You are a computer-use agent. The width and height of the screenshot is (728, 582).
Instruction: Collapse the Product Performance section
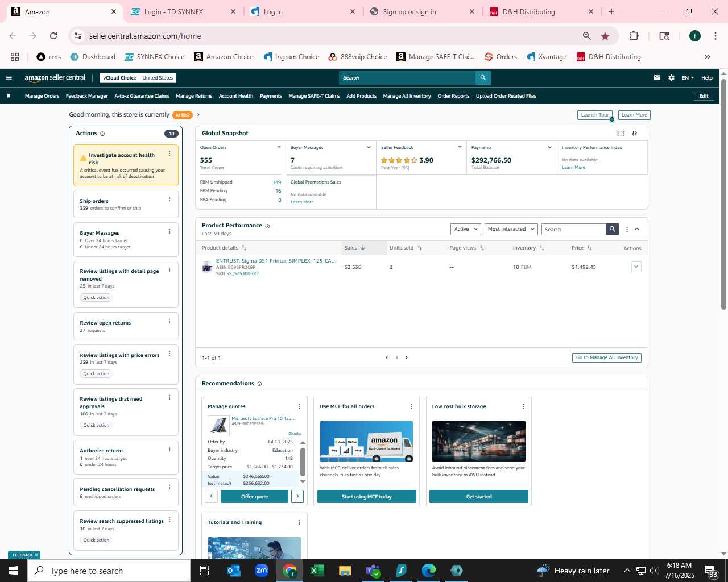tap(637, 230)
